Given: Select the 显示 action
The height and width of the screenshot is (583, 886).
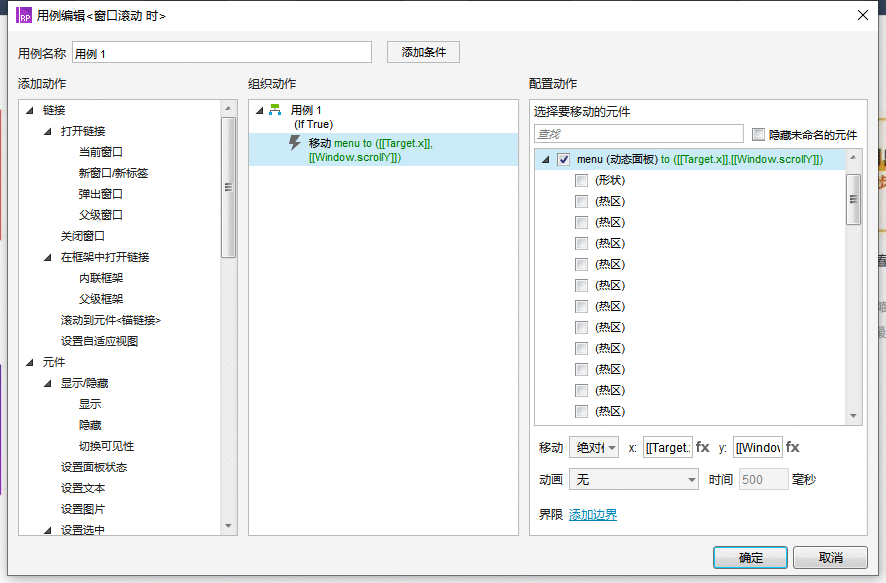Looking at the screenshot, I should [x=90, y=404].
